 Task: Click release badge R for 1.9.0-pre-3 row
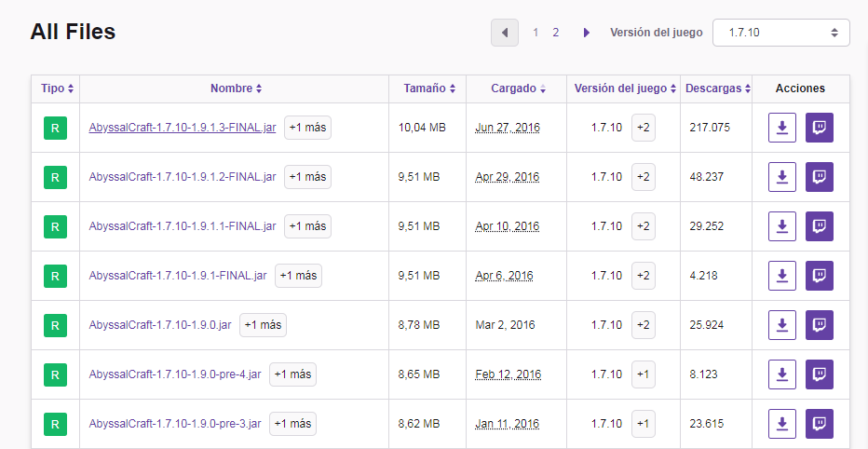(55, 424)
